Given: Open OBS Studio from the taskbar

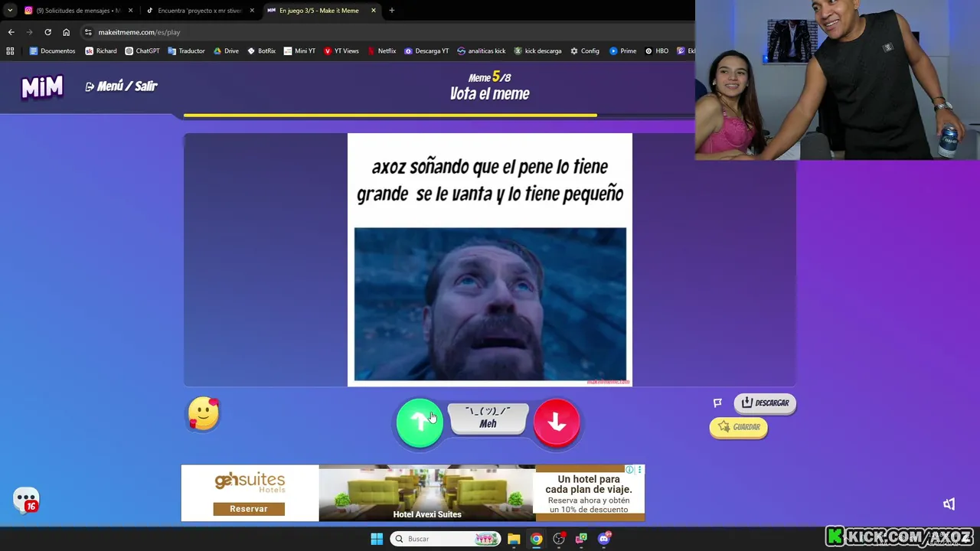Looking at the screenshot, I should [559, 539].
